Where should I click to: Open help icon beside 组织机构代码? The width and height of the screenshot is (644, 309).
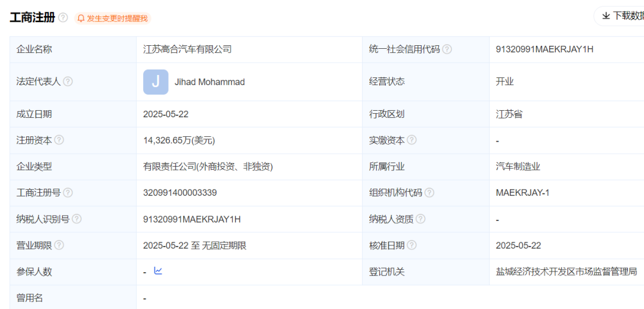[x=429, y=193]
